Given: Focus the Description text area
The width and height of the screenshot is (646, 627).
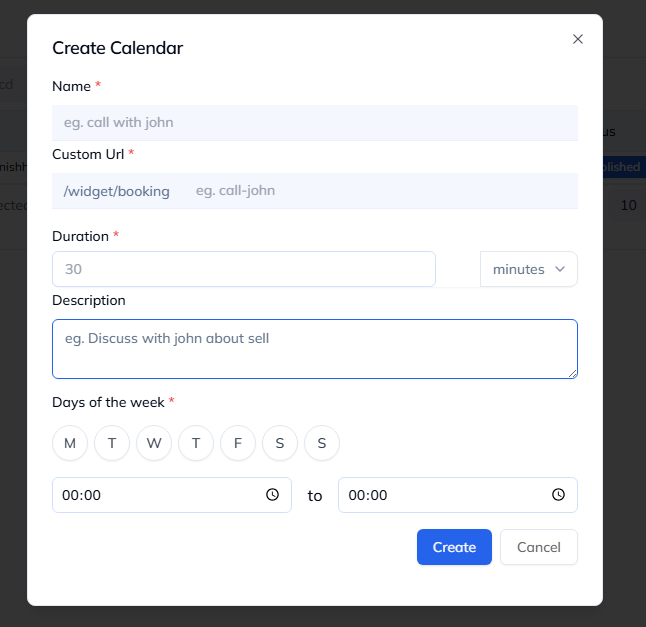Looking at the screenshot, I should coord(314,349).
